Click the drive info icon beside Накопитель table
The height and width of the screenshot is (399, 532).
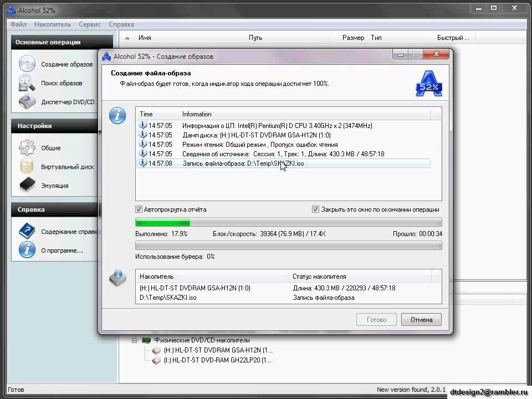pos(117,278)
